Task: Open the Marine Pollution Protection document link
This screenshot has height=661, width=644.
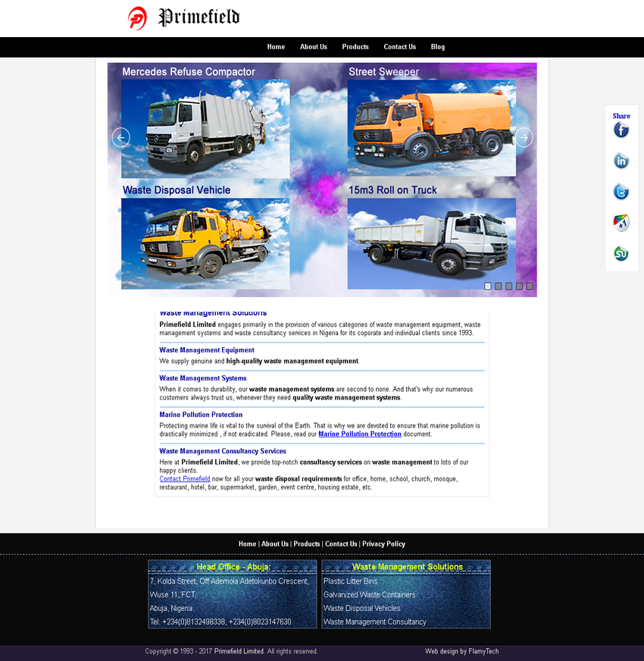Action: (x=360, y=434)
